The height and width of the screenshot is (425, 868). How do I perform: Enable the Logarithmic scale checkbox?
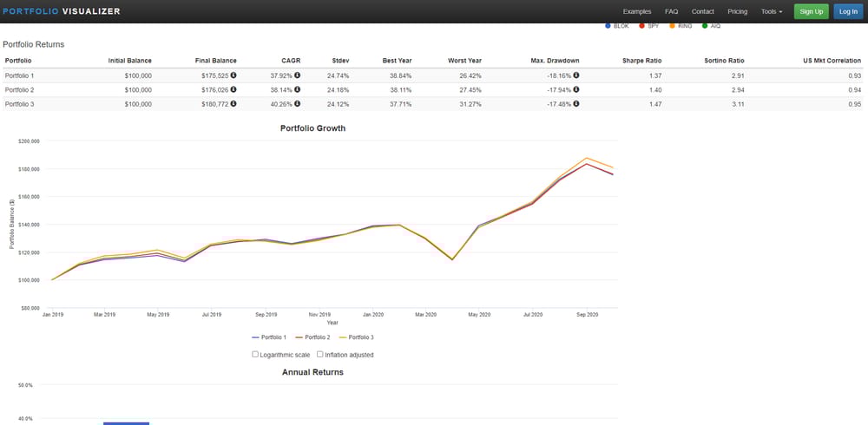click(x=255, y=354)
